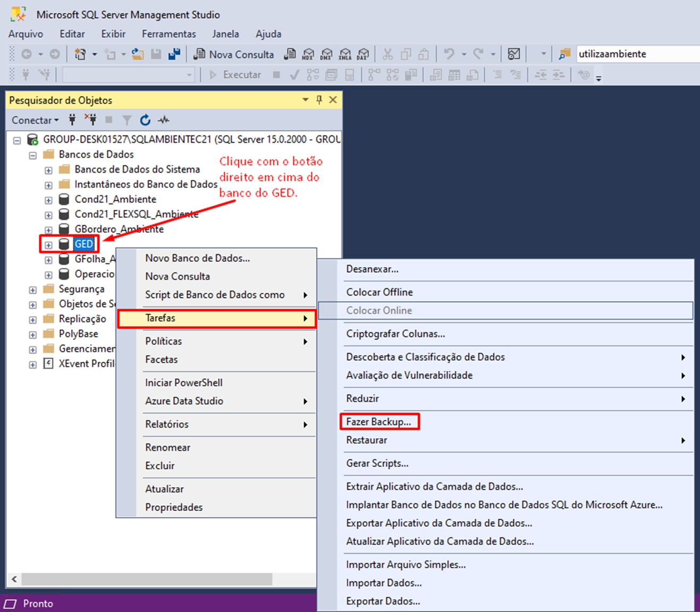
Task: Click the Disconnect plug icon with red X
Action: [90, 120]
